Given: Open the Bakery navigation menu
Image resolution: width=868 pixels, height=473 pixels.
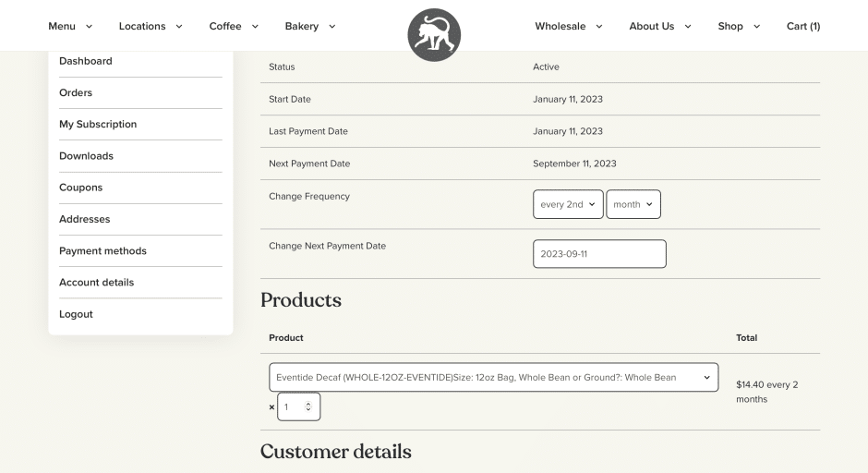Looking at the screenshot, I should 310,26.
